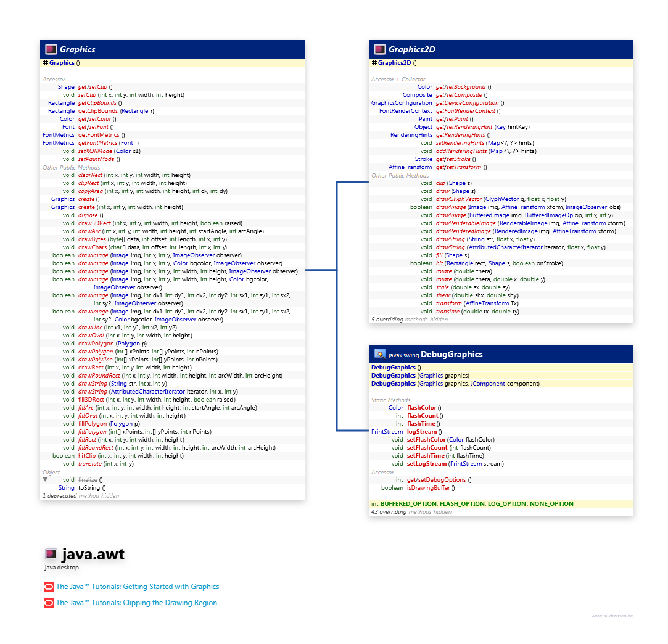Viewport: 668px width, 644px height.
Task: Click get/setStroke in Graphics2D
Action: click(x=453, y=159)
